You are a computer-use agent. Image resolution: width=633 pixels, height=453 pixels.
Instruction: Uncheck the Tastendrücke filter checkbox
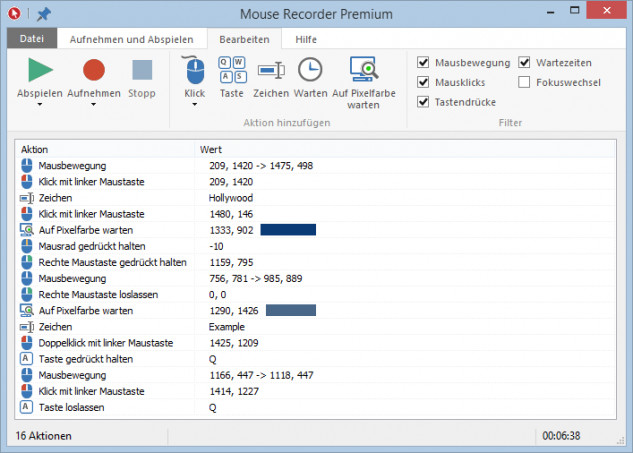click(423, 102)
